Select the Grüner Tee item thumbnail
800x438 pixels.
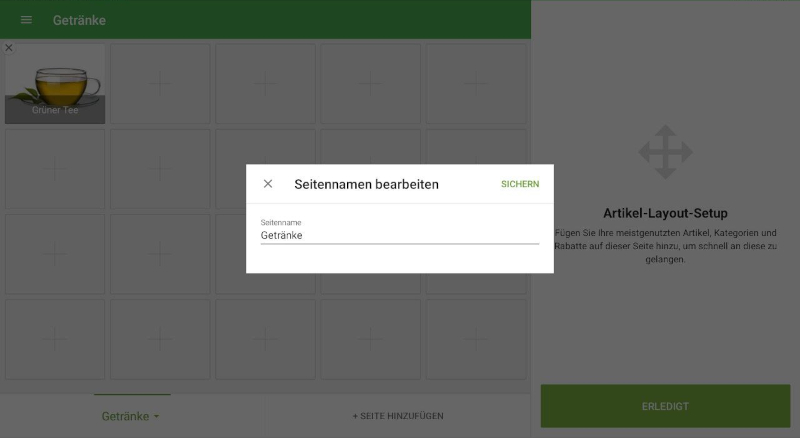[55, 84]
